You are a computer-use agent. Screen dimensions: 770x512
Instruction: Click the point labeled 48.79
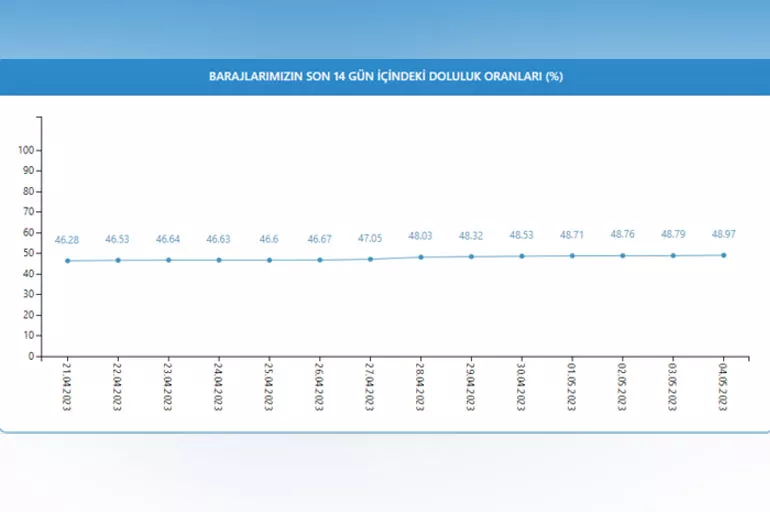coord(673,255)
